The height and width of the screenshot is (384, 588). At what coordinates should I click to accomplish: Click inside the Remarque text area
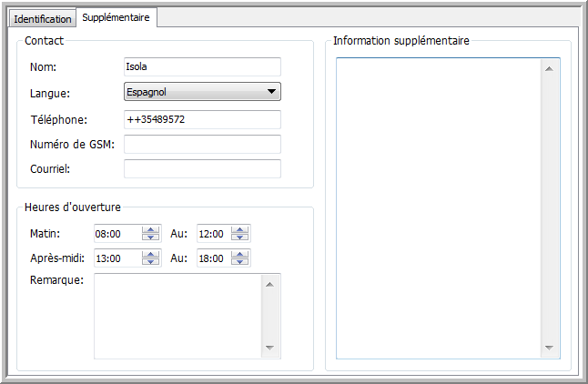177,316
